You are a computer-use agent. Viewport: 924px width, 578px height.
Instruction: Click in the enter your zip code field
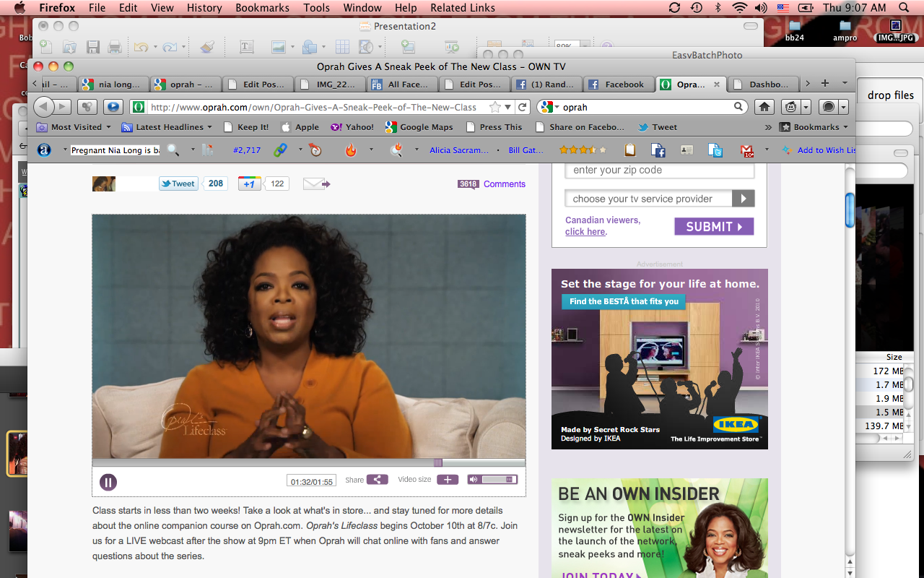(659, 171)
